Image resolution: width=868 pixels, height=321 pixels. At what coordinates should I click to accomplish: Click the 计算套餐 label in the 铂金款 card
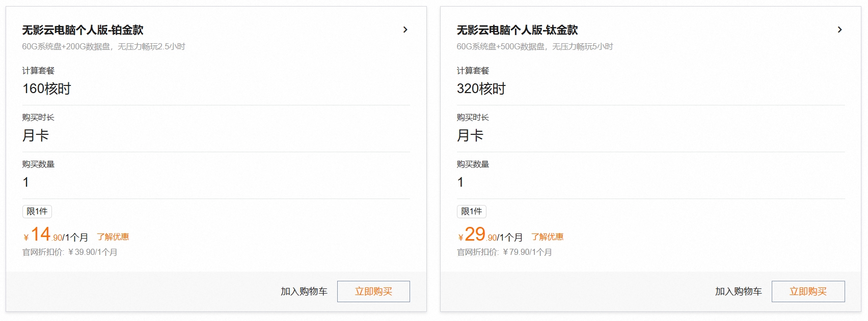[x=38, y=71]
